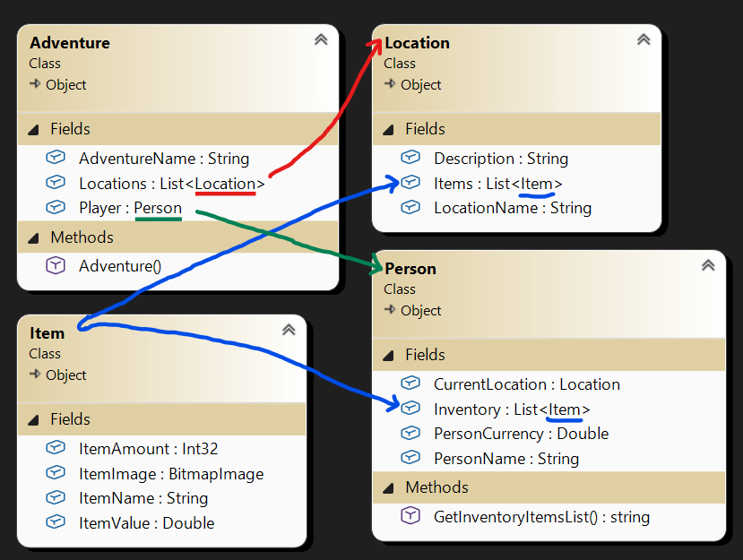The width and height of the screenshot is (743, 560).
Task: Select 'Inventory : List<Item>' field
Action: click(512, 409)
